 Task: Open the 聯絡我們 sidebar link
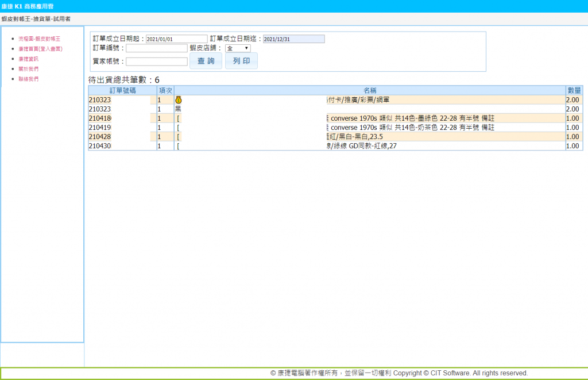(x=28, y=79)
